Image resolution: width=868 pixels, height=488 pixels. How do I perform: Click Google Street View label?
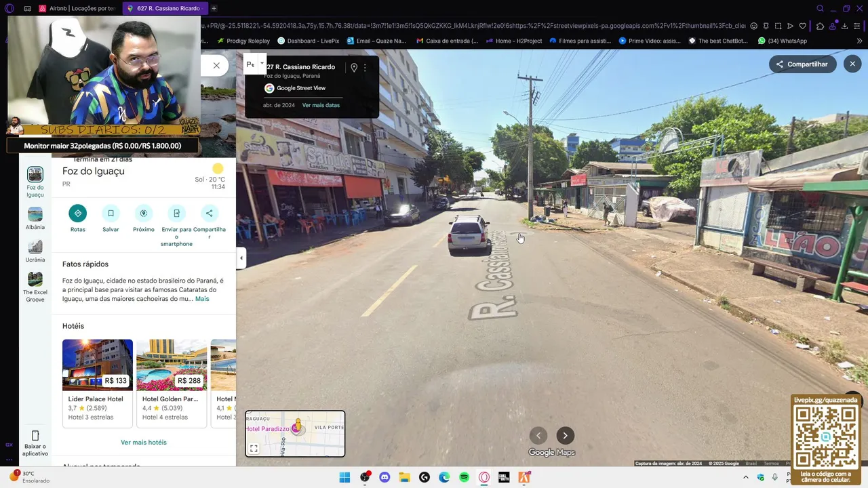(301, 88)
